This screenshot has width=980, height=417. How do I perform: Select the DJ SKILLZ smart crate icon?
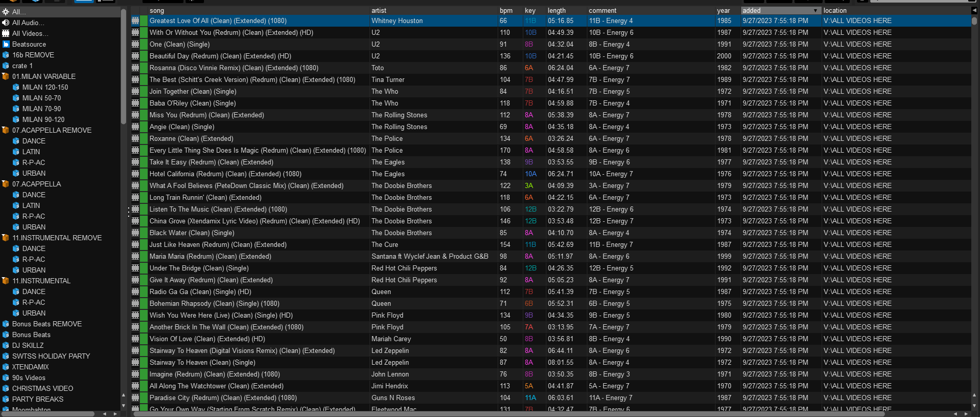click(6, 345)
